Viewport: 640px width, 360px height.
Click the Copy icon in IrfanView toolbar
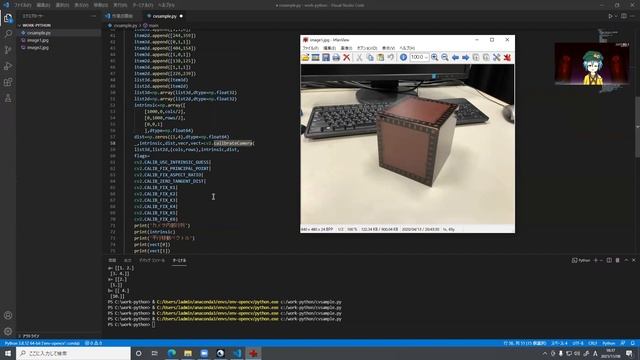point(370,58)
